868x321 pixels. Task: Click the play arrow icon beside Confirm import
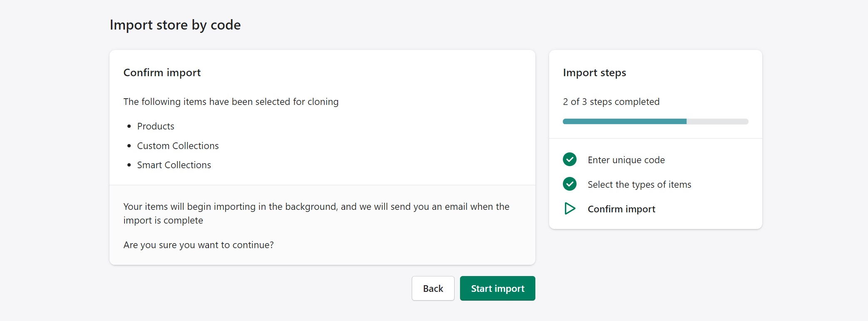[570, 209]
